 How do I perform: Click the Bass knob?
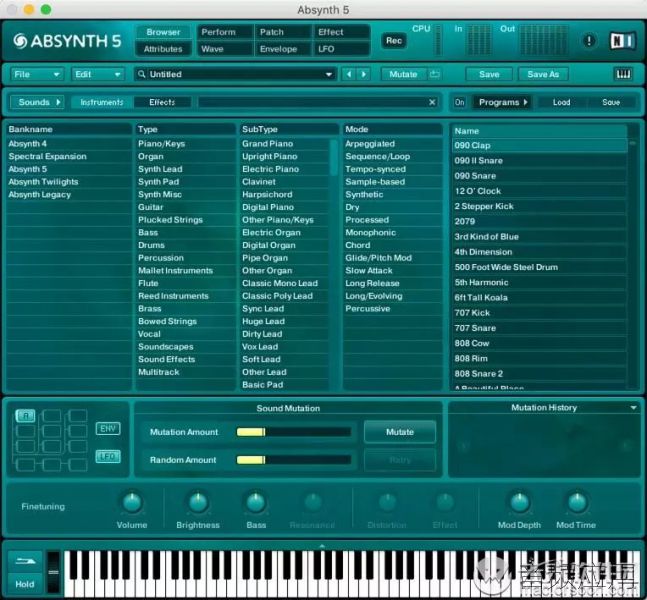[256, 502]
